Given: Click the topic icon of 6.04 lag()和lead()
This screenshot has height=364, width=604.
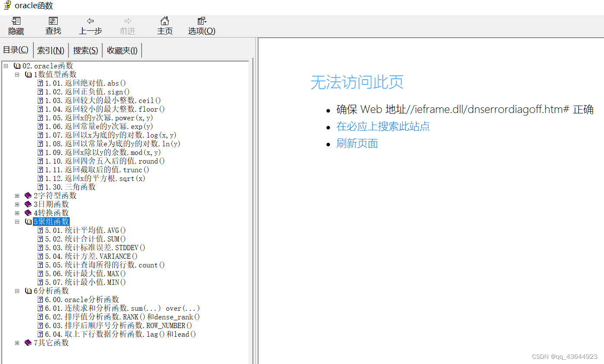Looking at the screenshot, I should 40,334.
